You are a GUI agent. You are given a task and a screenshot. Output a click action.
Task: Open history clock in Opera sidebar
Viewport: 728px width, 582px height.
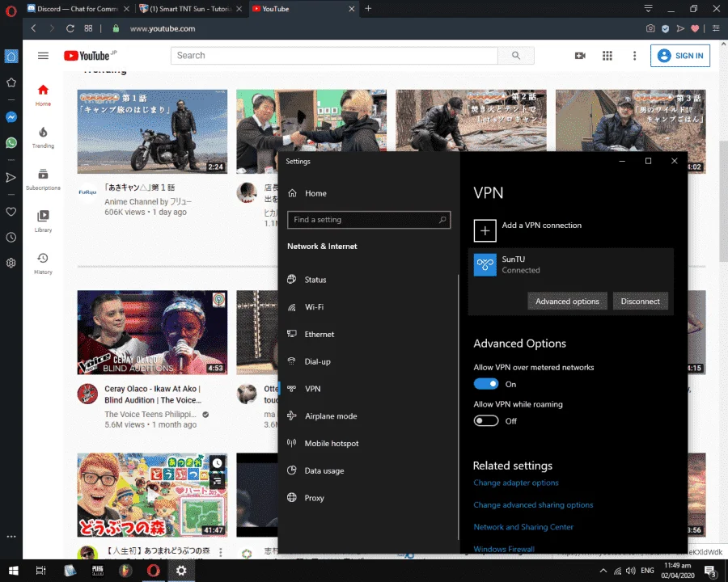[11, 237]
